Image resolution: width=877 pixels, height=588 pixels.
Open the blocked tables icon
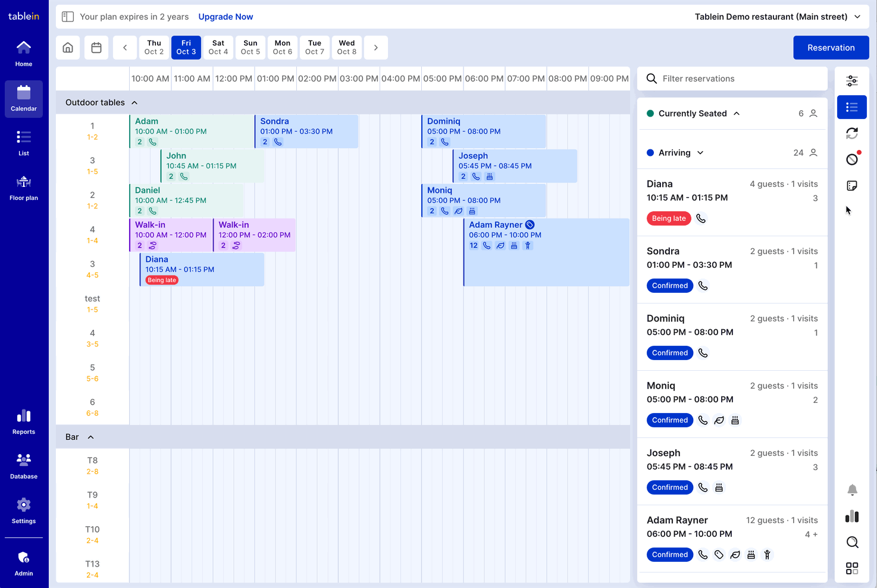coord(852,159)
